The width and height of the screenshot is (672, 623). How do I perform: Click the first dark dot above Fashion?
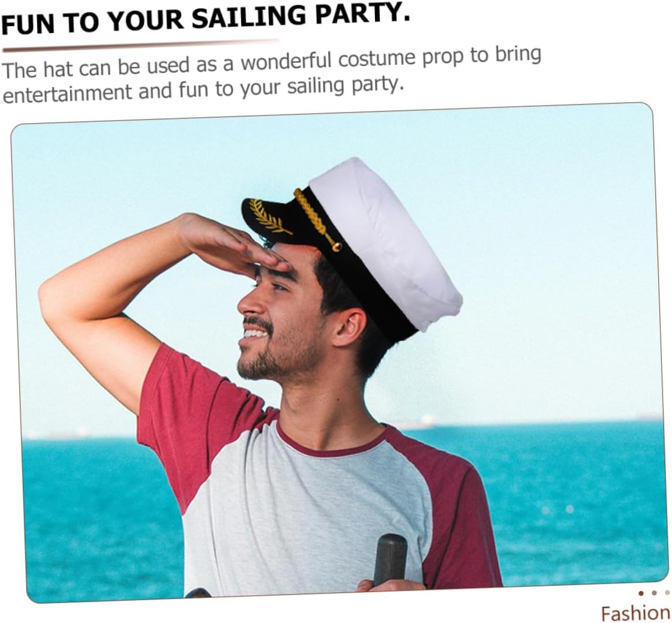pyautogui.click(x=641, y=593)
